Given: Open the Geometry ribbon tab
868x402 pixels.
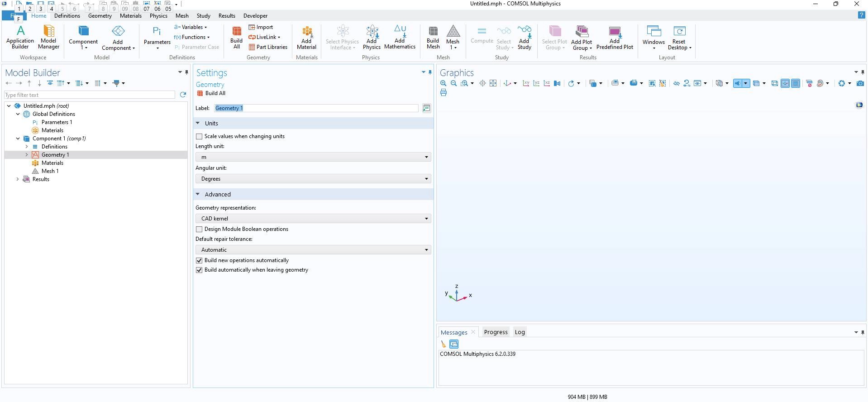Looking at the screenshot, I should coord(100,16).
